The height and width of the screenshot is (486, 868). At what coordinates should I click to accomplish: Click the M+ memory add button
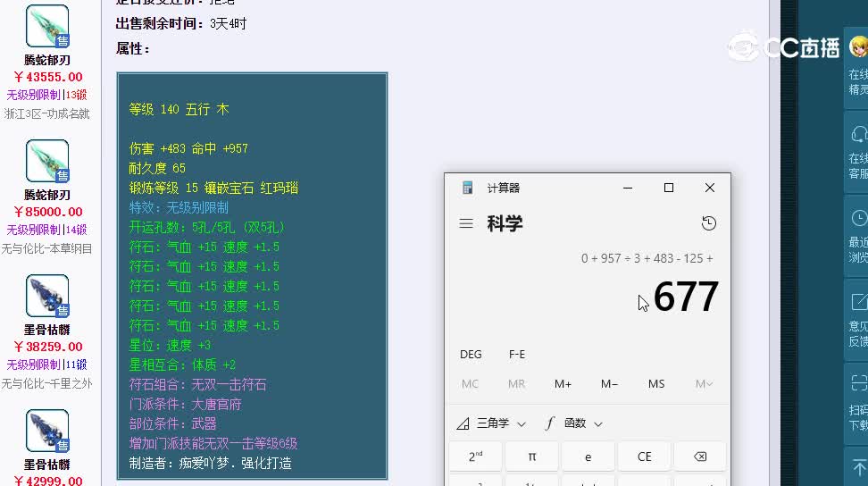[563, 384]
